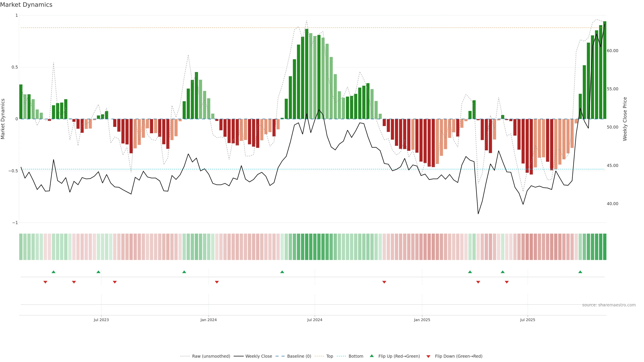Screen dimensions: 644x362
Task: Click the first green flip-up triangle marker
Action: tap(53, 272)
